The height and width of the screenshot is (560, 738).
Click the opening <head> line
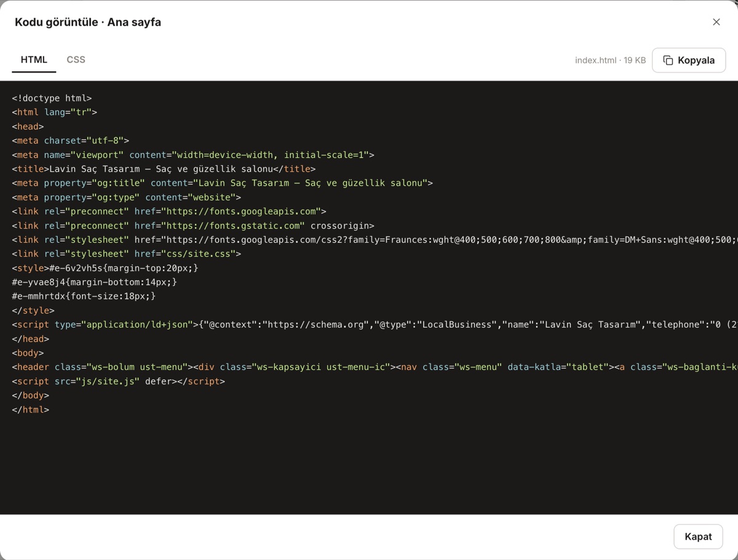tap(28, 127)
